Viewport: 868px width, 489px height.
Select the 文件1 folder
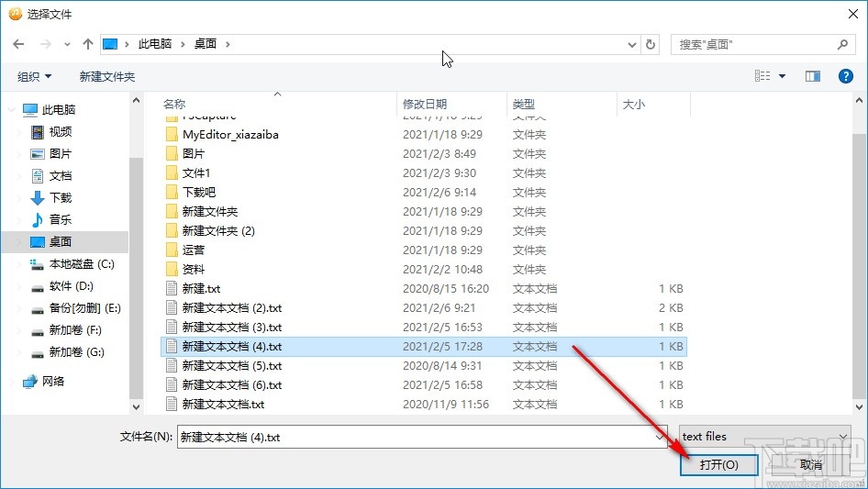coord(196,172)
